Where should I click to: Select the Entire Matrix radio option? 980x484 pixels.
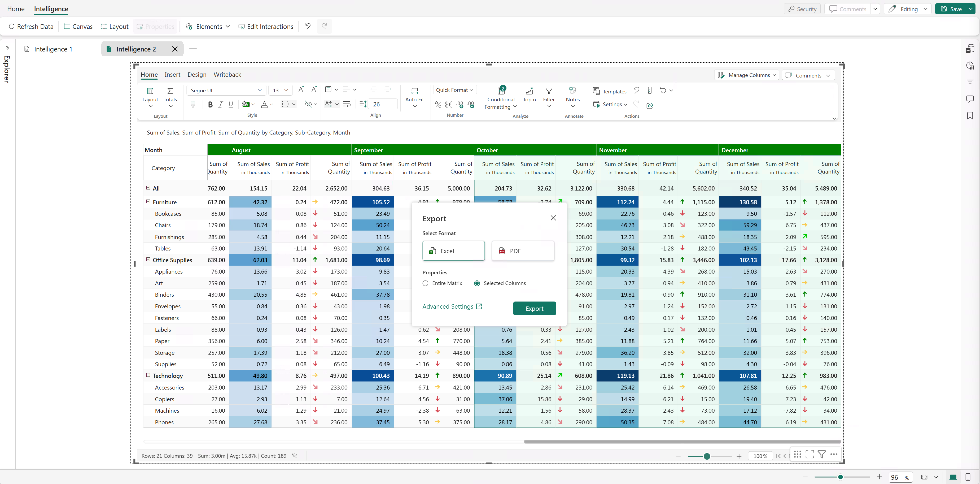425,283
